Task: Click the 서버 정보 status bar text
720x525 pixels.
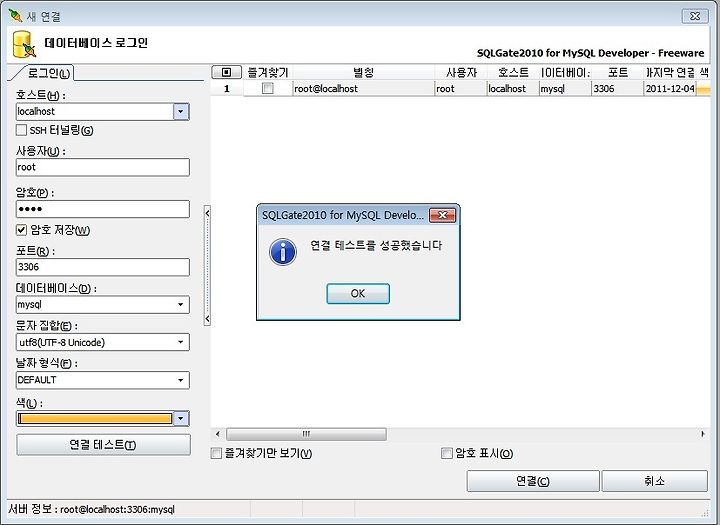Action: pos(91,509)
